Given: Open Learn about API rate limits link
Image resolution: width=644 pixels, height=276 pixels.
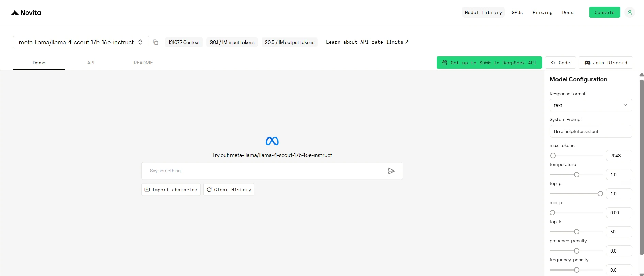Looking at the screenshot, I should tap(367, 42).
